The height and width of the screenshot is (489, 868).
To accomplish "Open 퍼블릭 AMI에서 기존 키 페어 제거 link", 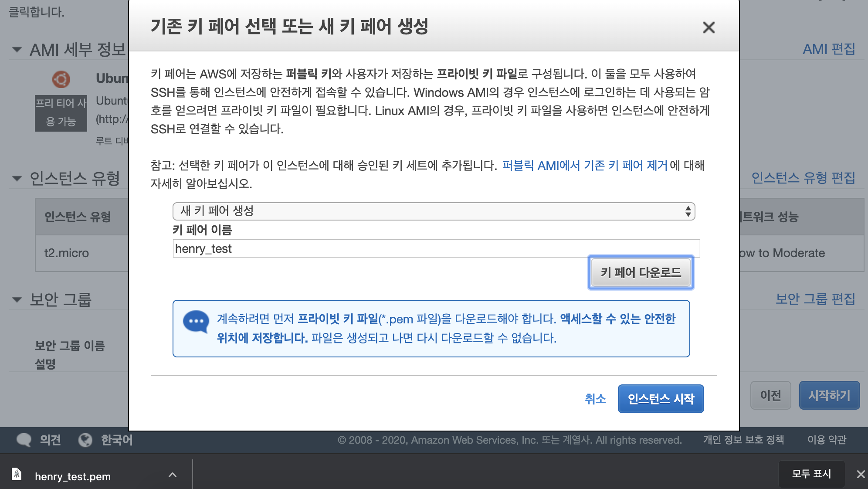I will [x=585, y=166].
